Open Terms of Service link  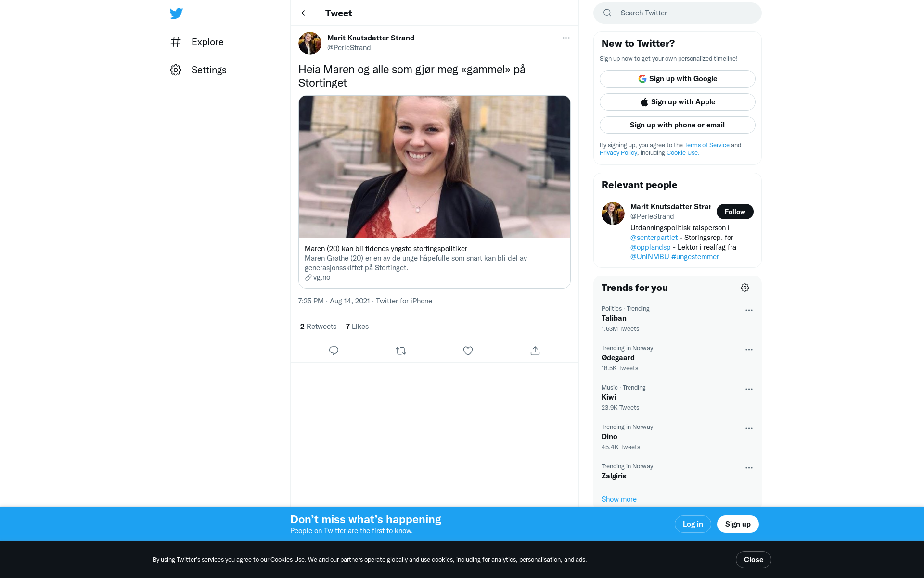click(706, 145)
